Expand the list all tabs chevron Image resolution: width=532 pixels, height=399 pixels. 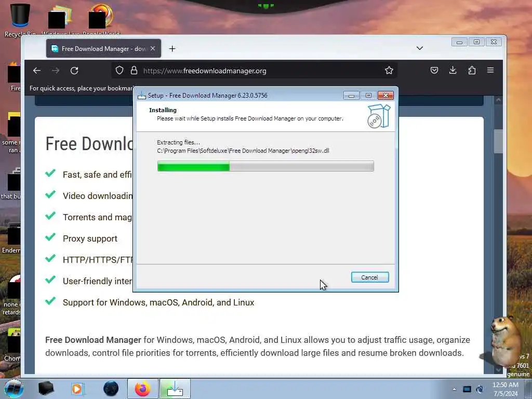point(420,48)
